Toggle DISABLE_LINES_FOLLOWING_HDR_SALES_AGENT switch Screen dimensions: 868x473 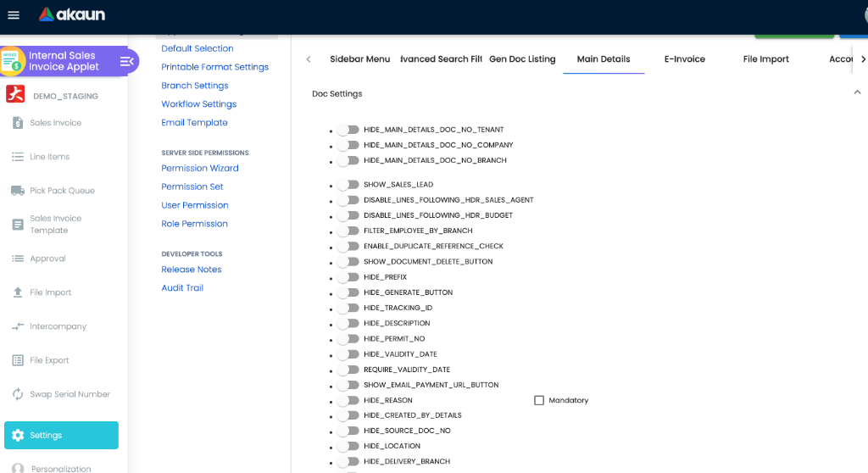348,200
